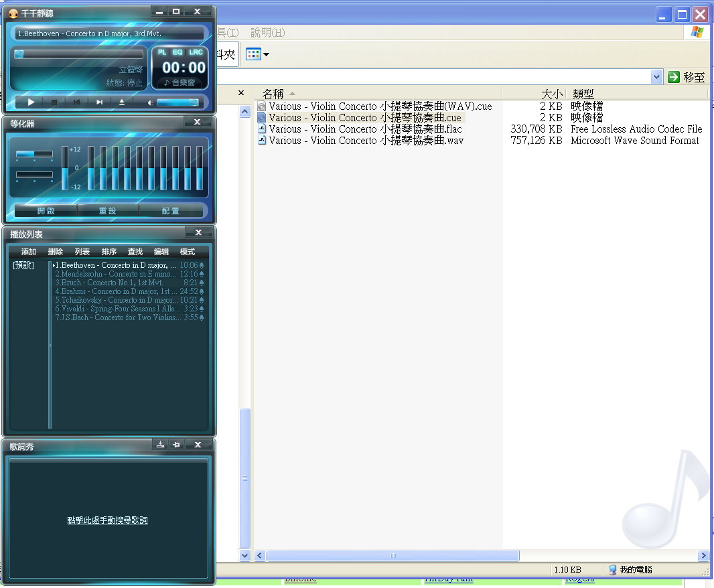Image resolution: width=714 pixels, height=588 pixels.
Task: Open the playlist 编辑 edit menu
Action: click(161, 252)
